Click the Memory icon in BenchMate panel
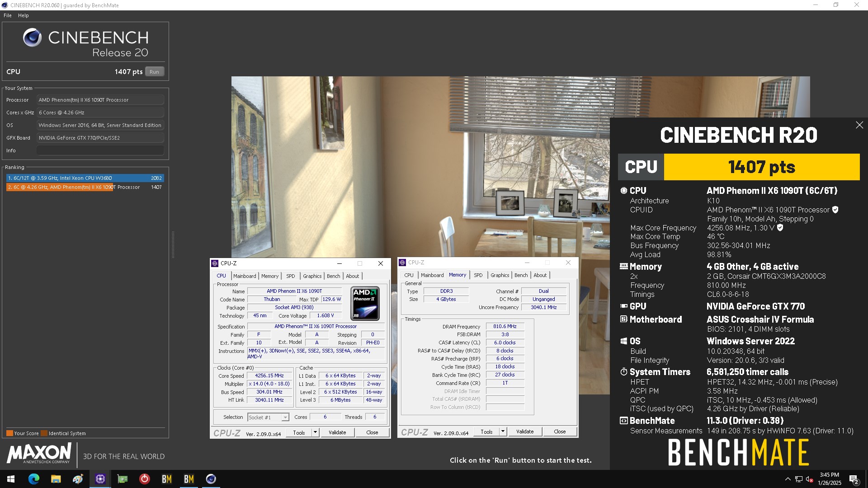868x488 pixels. click(624, 267)
